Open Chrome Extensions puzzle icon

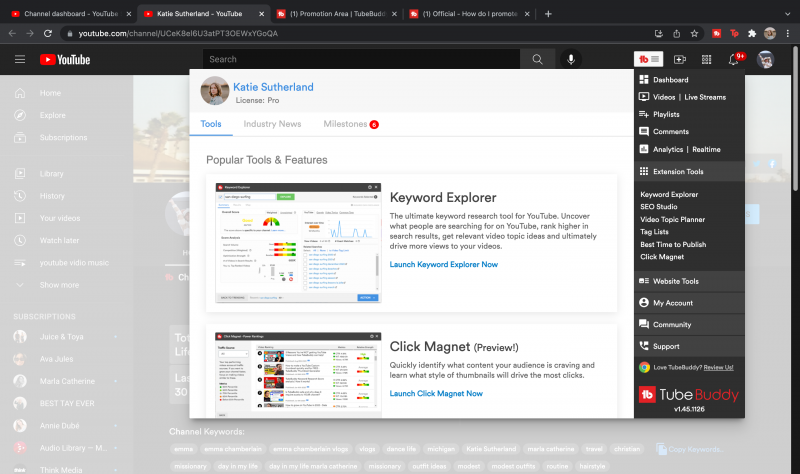click(x=751, y=33)
